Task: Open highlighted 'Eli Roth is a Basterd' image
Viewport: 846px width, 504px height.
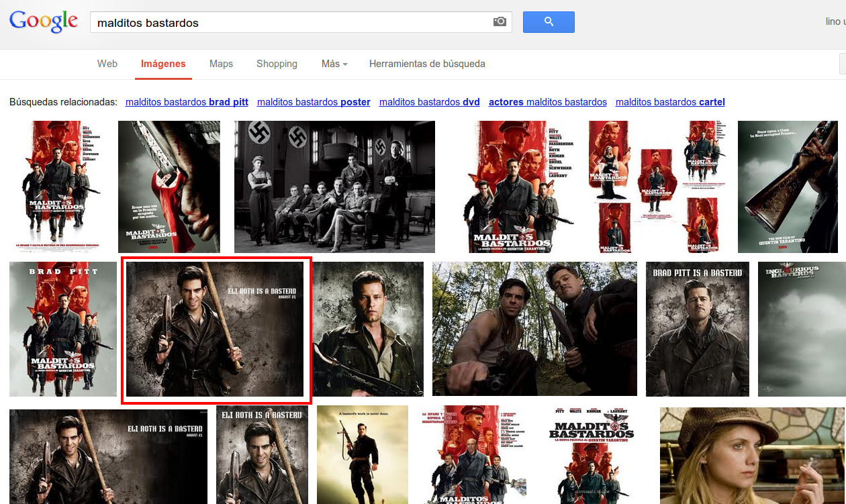Action: click(215, 329)
